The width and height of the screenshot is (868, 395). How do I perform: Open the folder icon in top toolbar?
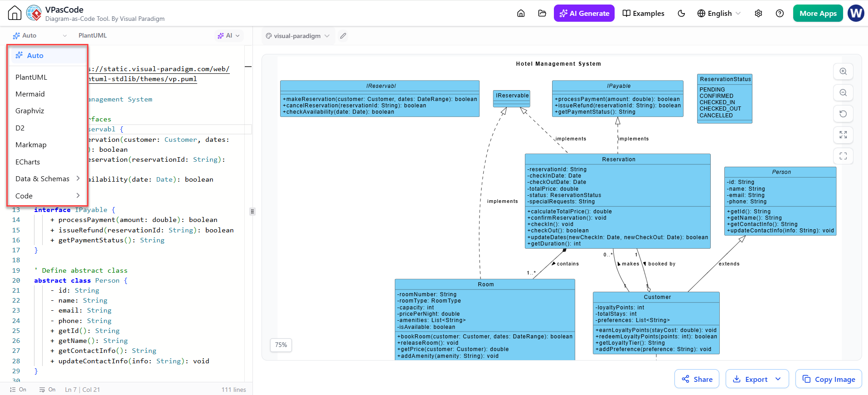(x=542, y=13)
